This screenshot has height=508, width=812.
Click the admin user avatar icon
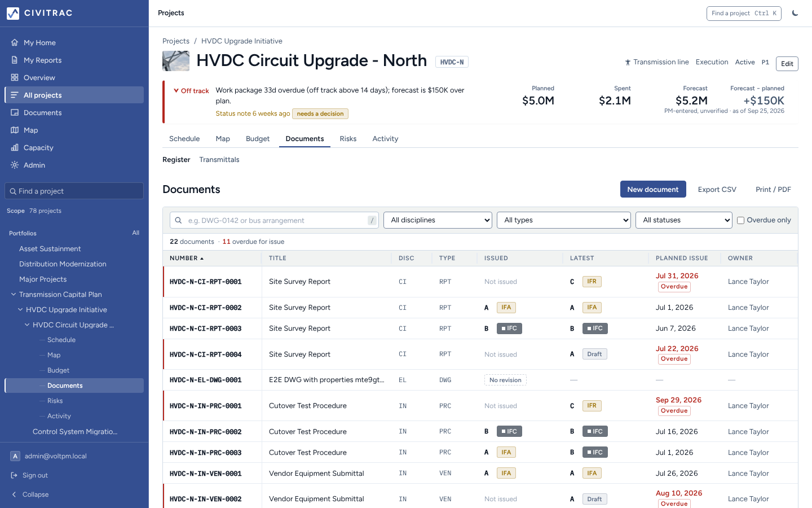pyautogui.click(x=15, y=456)
